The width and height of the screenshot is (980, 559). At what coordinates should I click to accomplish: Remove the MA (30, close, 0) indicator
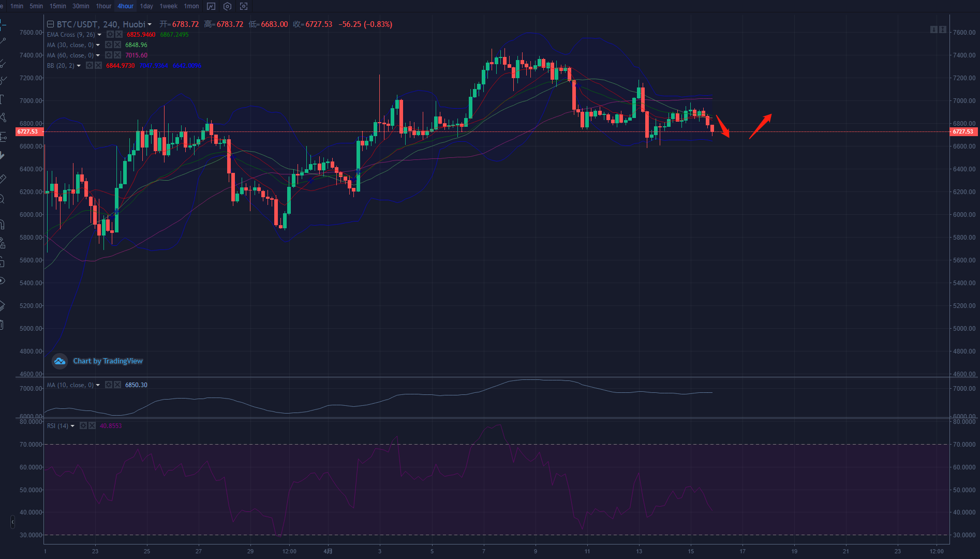[117, 45]
